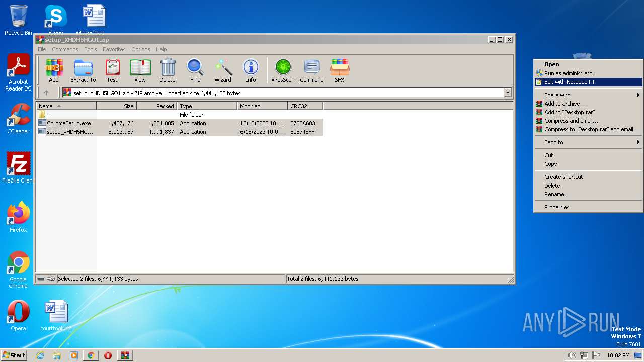Image resolution: width=644 pixels, height=362 pixels.
Task: Open the Commands menu
Action: point(65,49)
